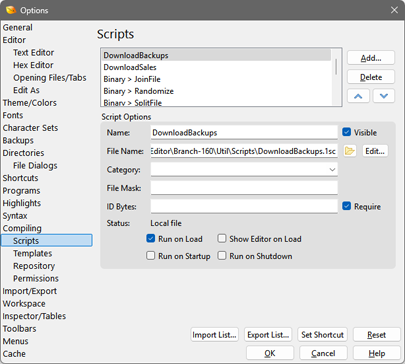Screen dimensions: 405x364
Task: Open Menus options page
Action: point(15,341)
